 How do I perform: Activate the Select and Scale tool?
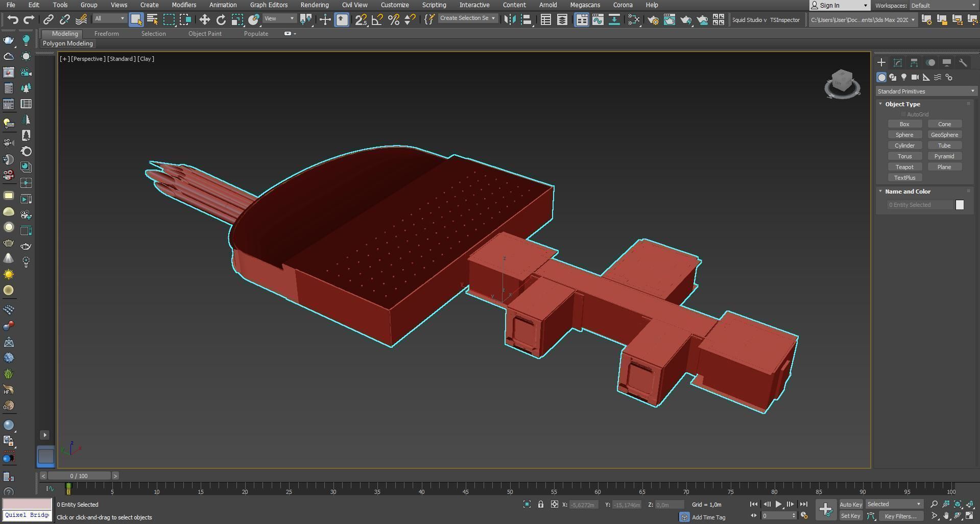[x=237, y=19]
